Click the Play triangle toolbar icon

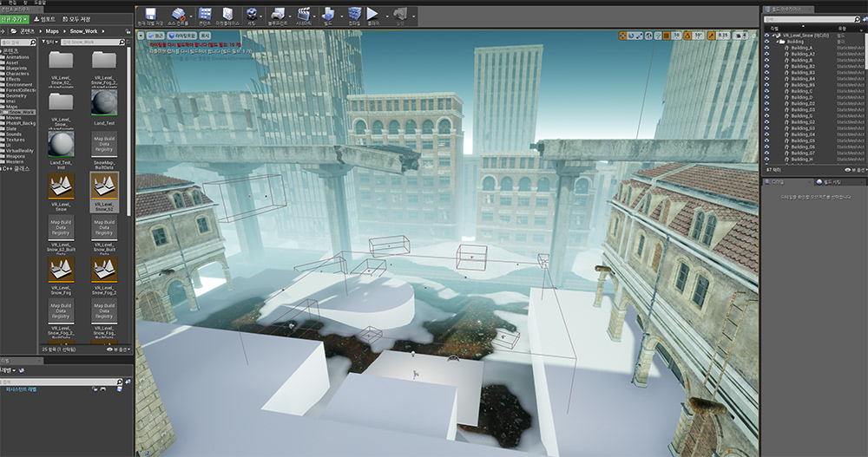tap(373, 15)
